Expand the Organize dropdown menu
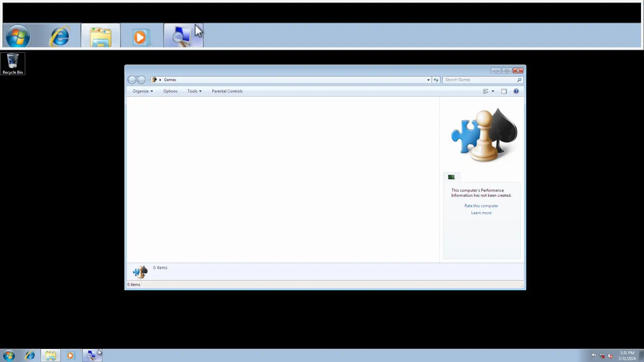644x362 pixels. pyautogui.click(x=143, y=91)
